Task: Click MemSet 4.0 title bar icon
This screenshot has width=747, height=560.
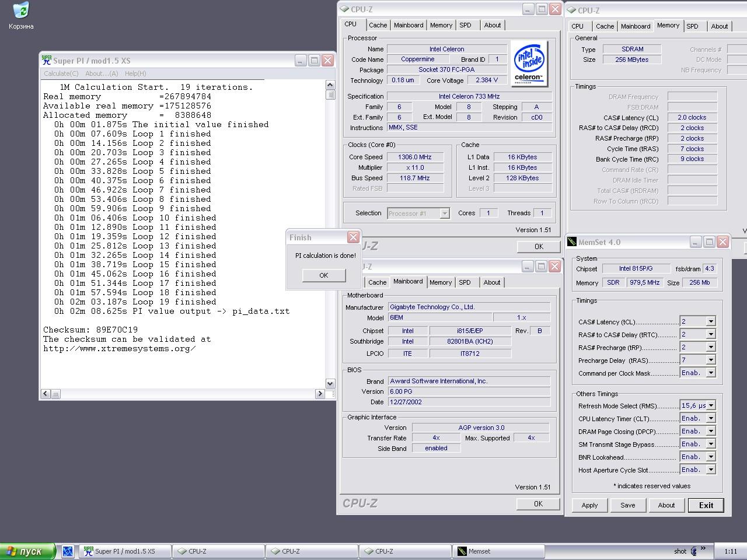Action: tap(572, 242)
